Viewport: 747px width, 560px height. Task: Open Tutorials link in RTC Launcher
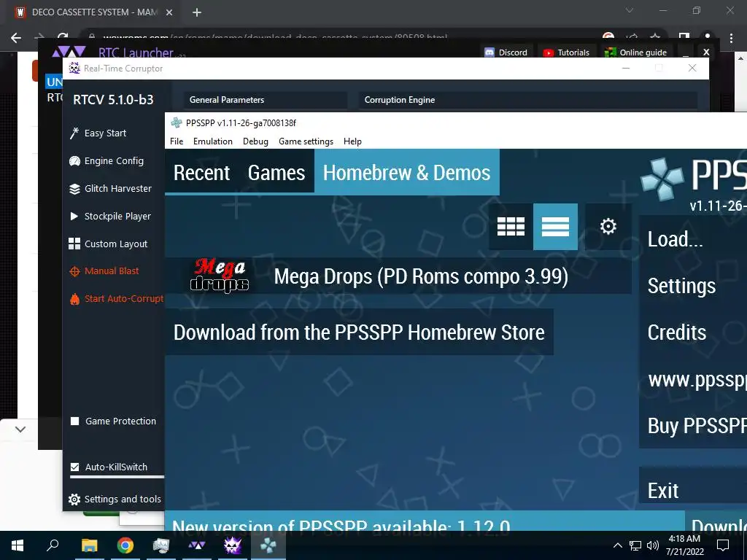click(566, 52)
